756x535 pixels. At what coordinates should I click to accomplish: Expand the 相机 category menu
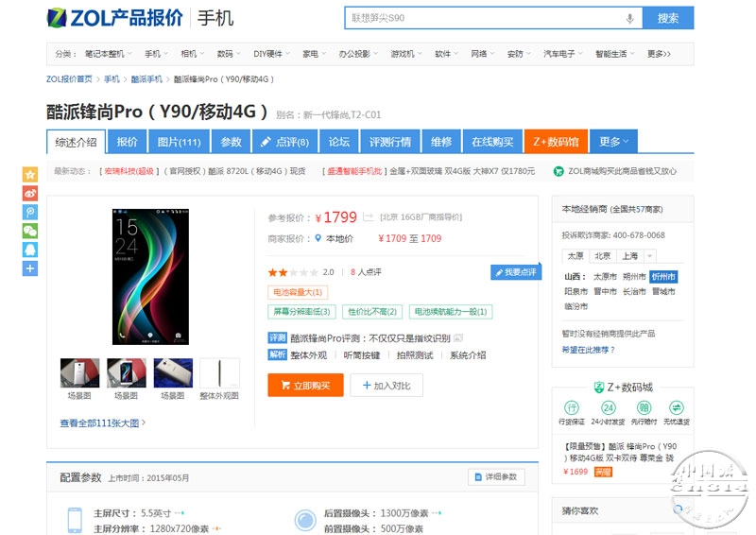pos(192,54)
